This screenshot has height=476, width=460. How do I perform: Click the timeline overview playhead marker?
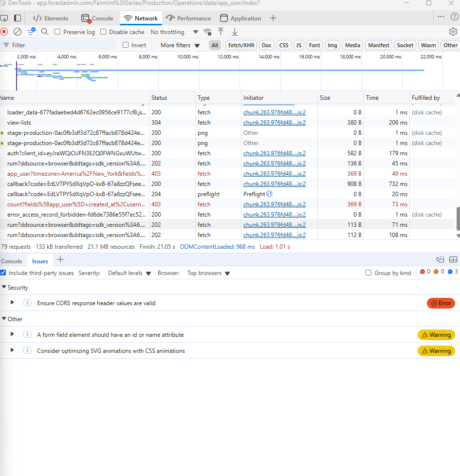pyautogui.click(x=17, y=76)
